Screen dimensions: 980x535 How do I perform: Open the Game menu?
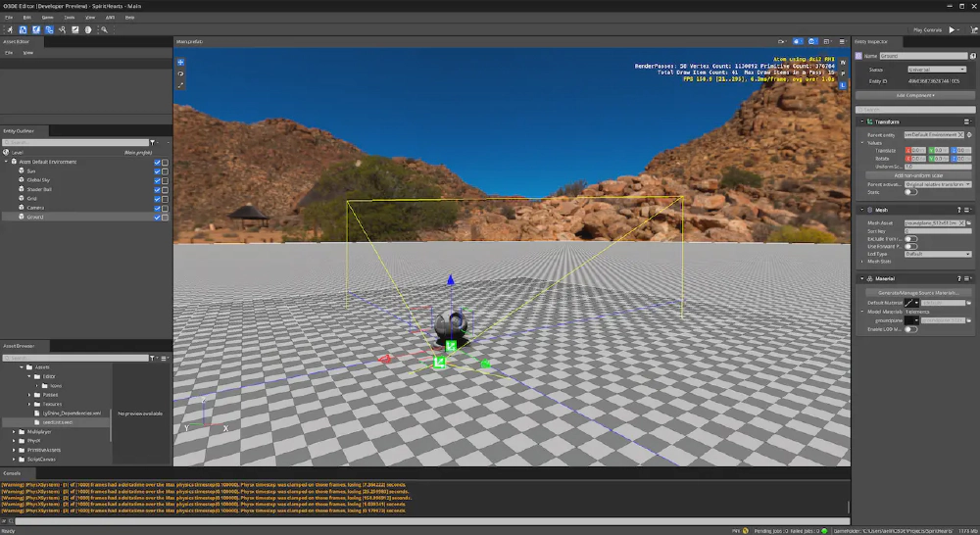[x=48, y=18]
